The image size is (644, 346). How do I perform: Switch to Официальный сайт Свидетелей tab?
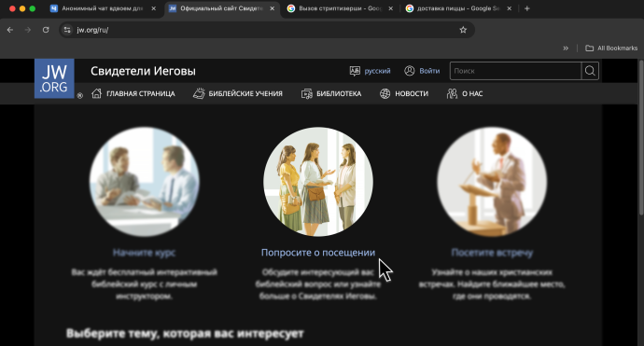222,8
